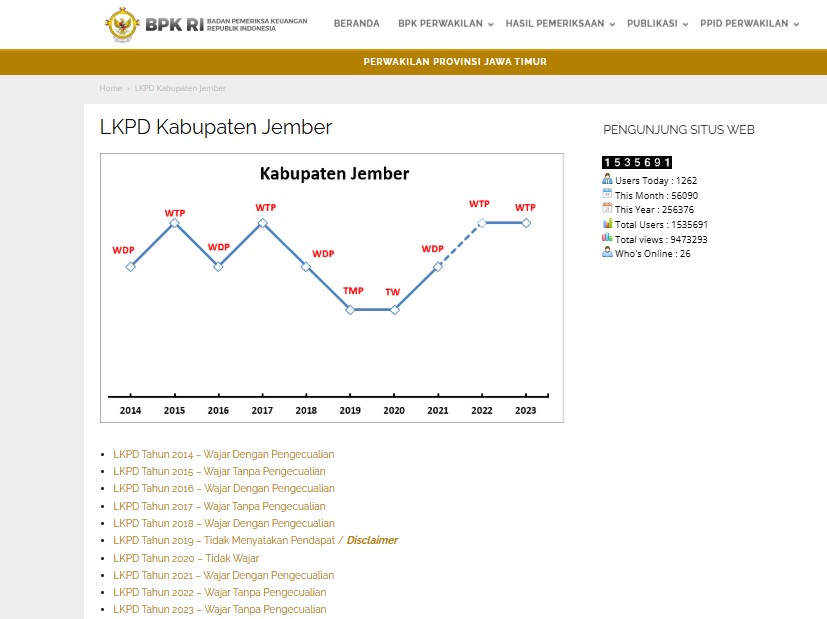
Task: Click the Total Users : 1535691 text
Action: coord(661,225)
